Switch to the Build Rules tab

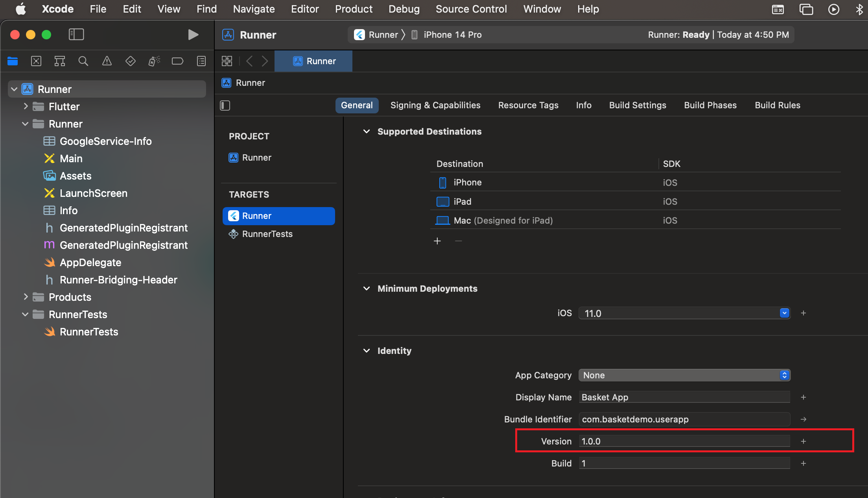pyautogui.click(x=778, y=105)
